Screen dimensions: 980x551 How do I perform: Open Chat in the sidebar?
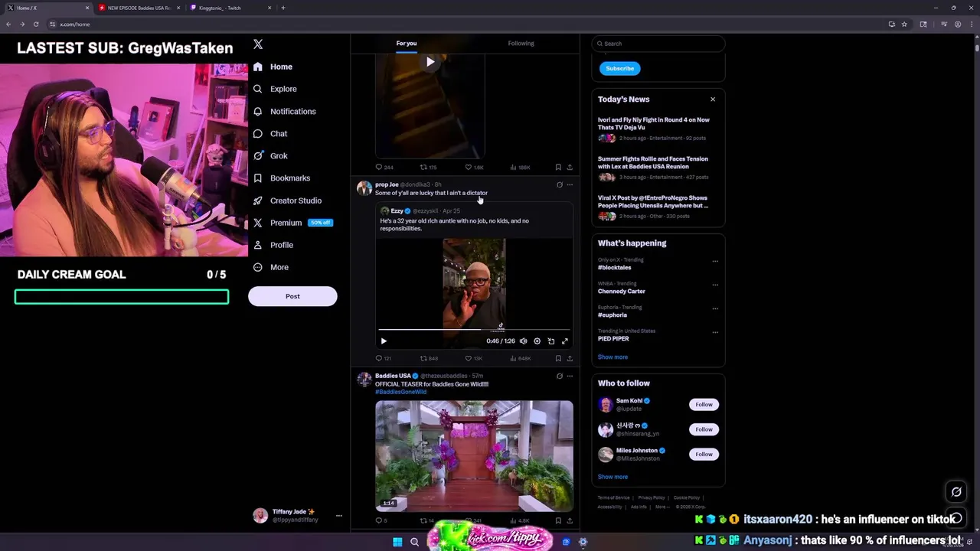(x=270, y=134)
